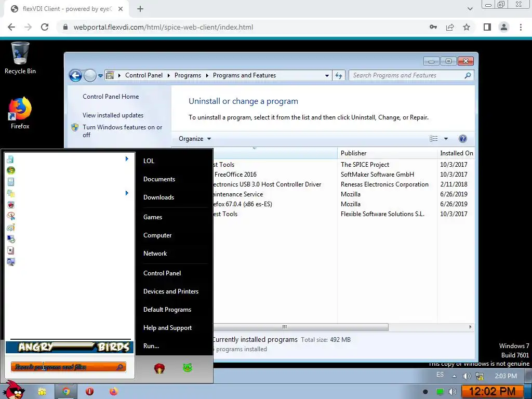Screen dimensions: 532x399
Task: Focus the Start menu search programs box
Action: [x=68, y=367]
